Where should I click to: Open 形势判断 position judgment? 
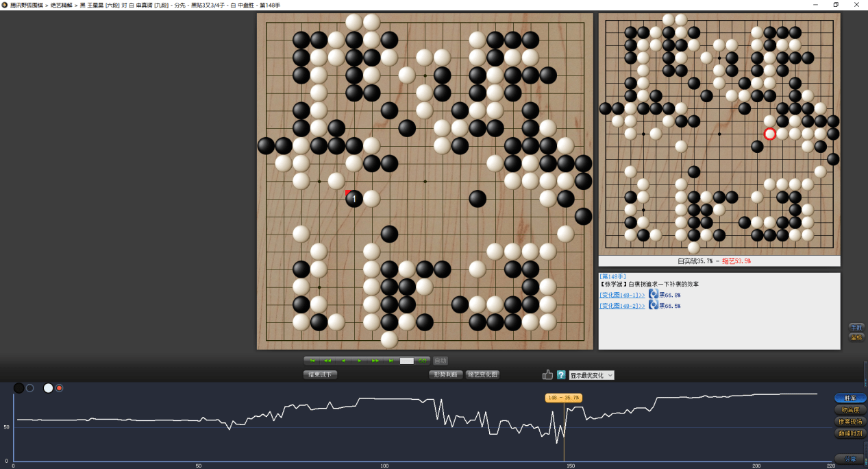[x=446, y=375]
